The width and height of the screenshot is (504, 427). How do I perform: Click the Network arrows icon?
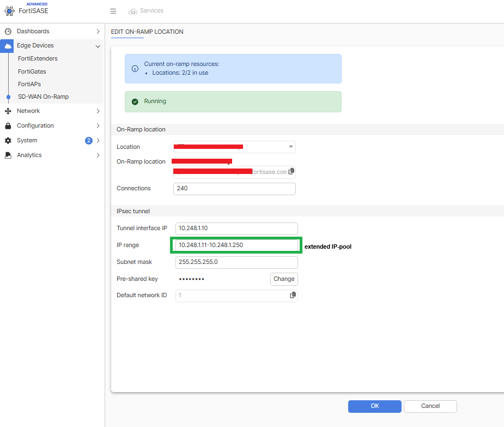[x=8, y=111]
